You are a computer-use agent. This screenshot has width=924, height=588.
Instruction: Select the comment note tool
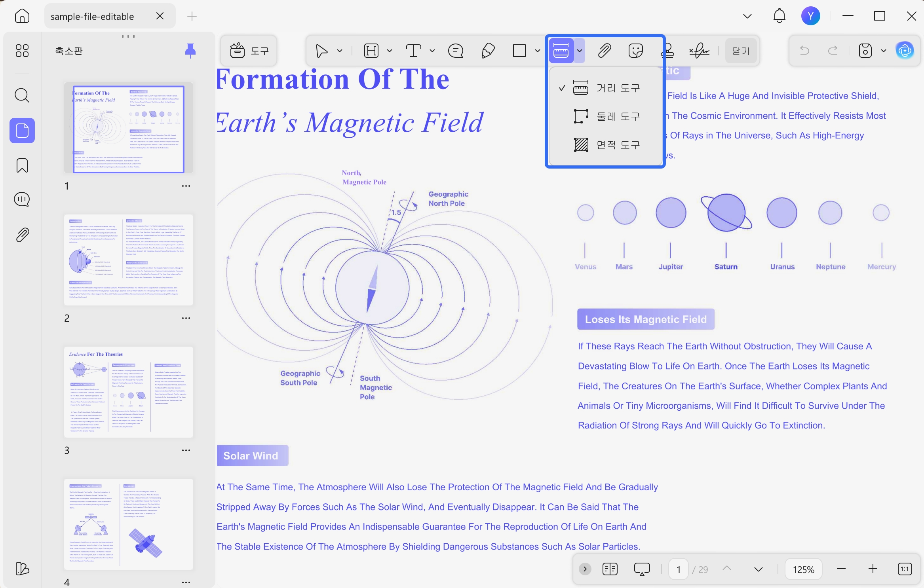point(456,51)
